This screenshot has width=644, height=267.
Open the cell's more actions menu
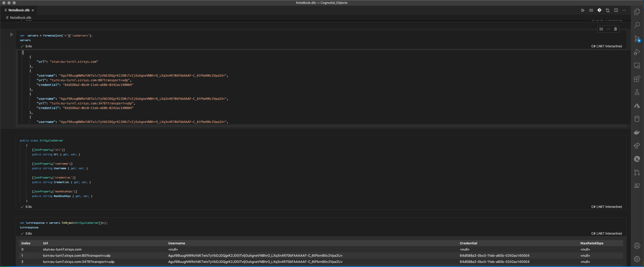coord(608,29)
